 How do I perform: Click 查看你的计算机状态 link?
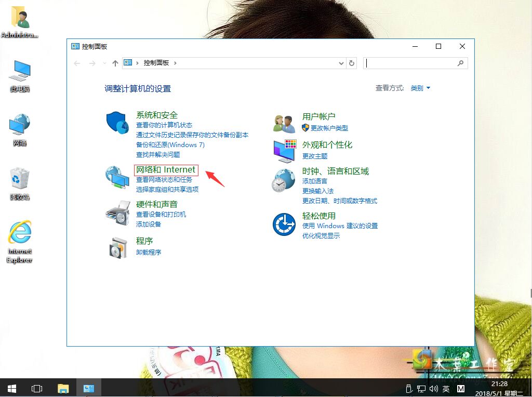point(164,125)
